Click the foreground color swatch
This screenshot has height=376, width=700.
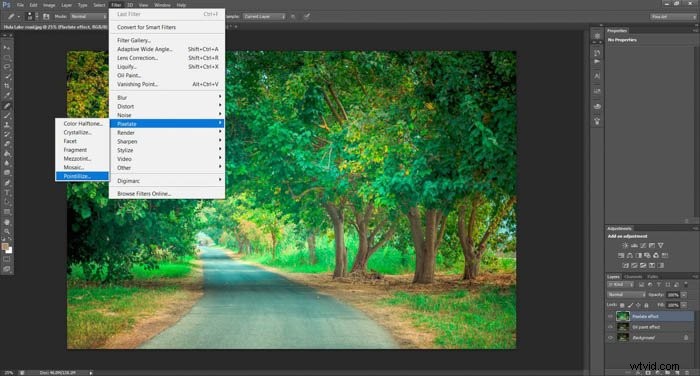click(5, 246)
